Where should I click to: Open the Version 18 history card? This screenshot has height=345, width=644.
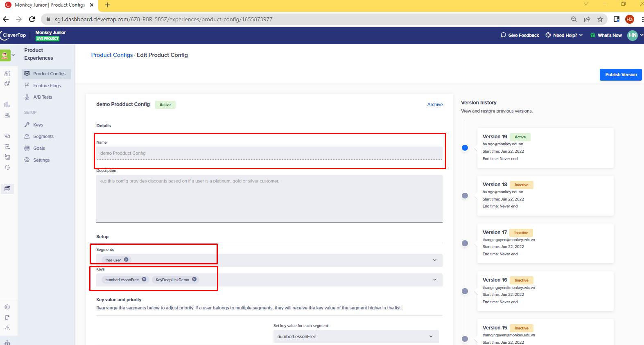click(x=545, y=196)
